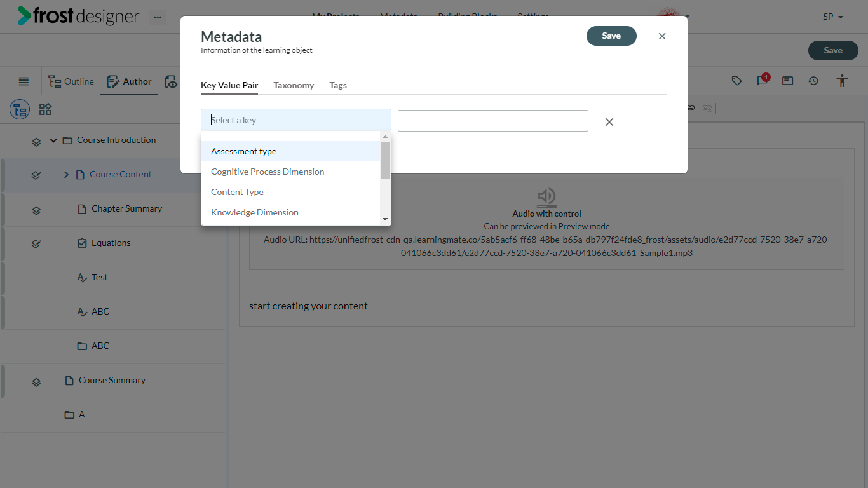Save the Metadata dialog
Viewport: 868px width, 488px height.
point(611,36)
